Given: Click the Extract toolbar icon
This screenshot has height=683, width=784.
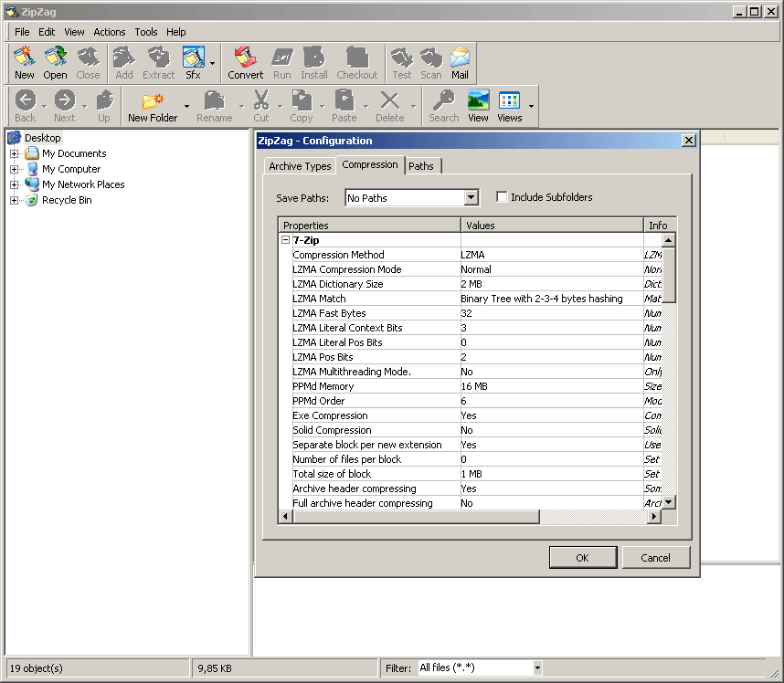Looking at the screenshot, I should [x=158, y=63].
